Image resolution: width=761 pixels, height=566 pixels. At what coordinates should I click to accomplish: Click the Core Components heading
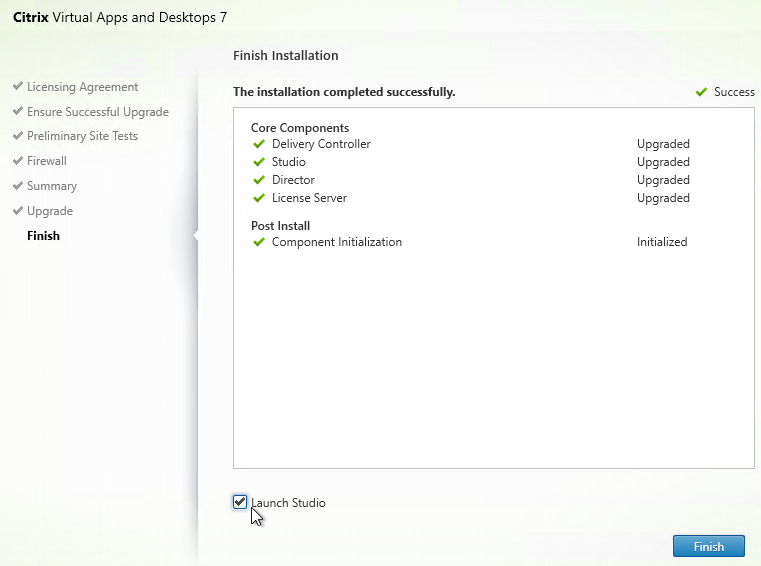point(300,128)
